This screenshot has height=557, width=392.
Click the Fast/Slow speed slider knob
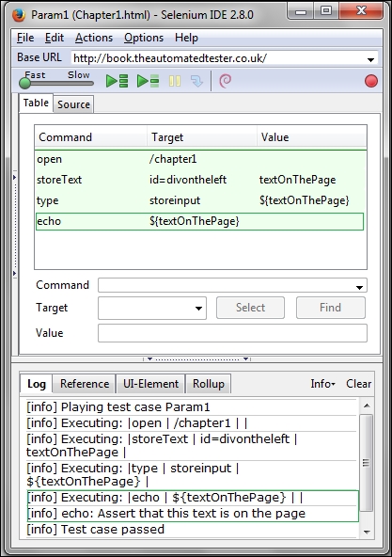click(24, 83)
